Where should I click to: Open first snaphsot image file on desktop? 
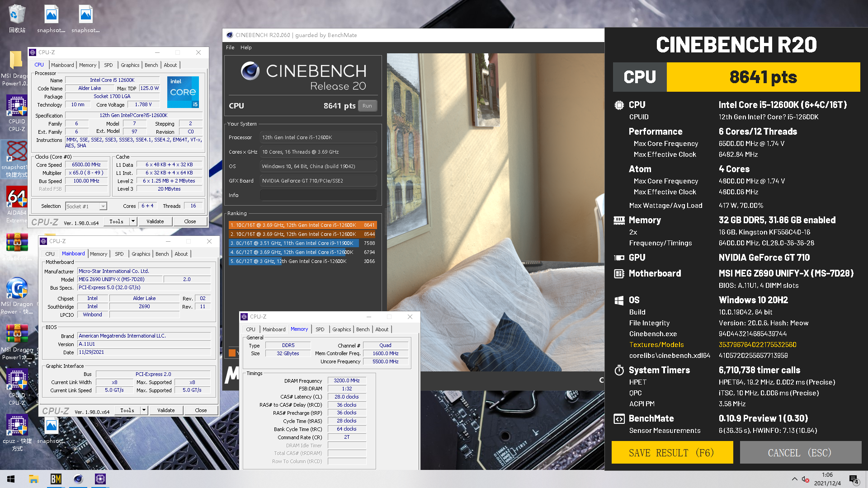51,19
